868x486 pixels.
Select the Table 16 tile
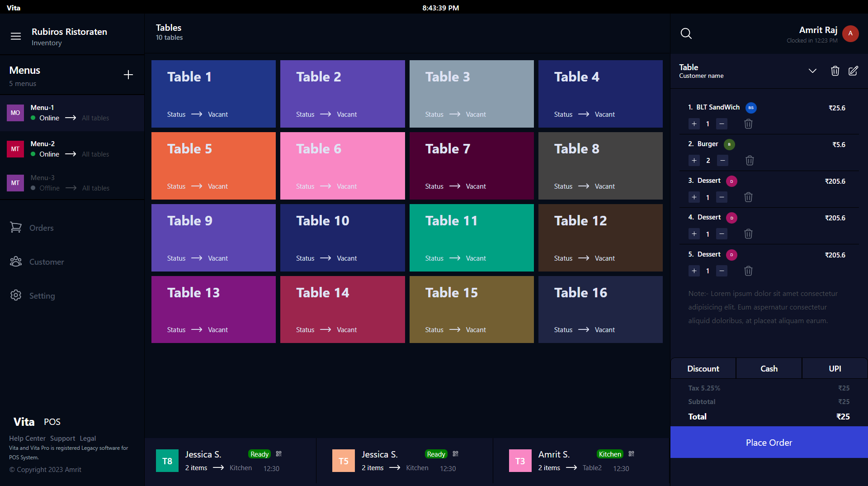600,310
